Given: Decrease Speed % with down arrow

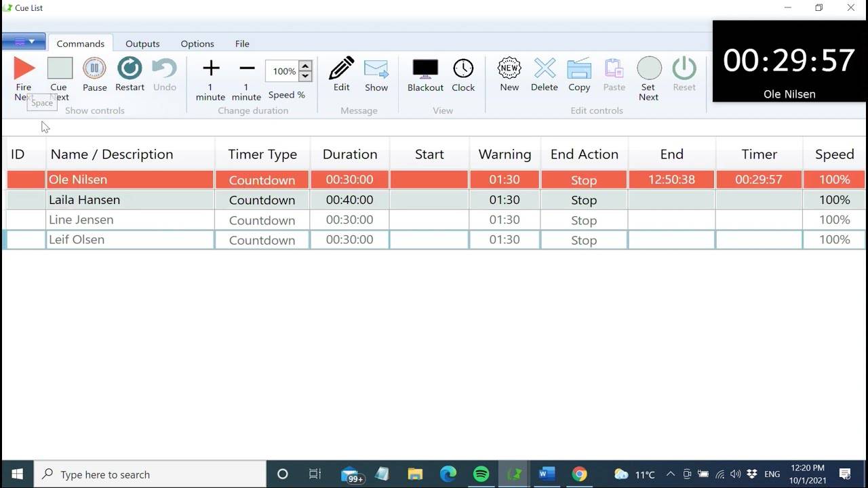Looking at the screenshot, I should (x=305, y=77).
